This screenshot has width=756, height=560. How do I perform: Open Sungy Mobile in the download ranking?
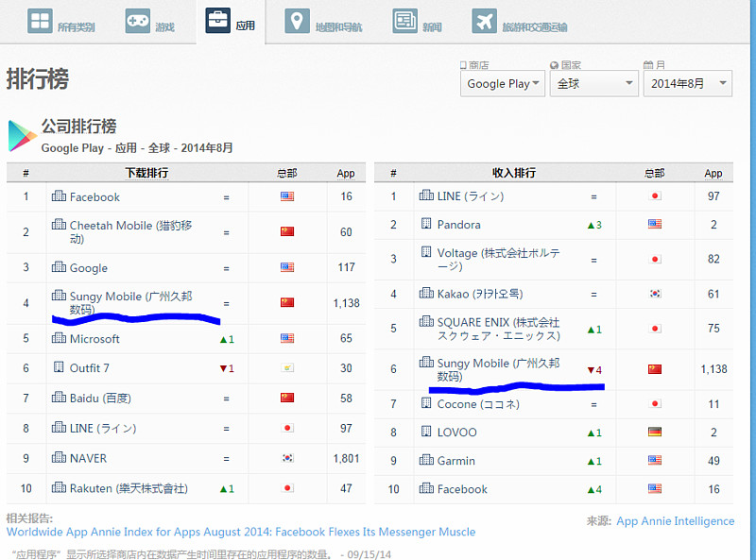[130, 302]
